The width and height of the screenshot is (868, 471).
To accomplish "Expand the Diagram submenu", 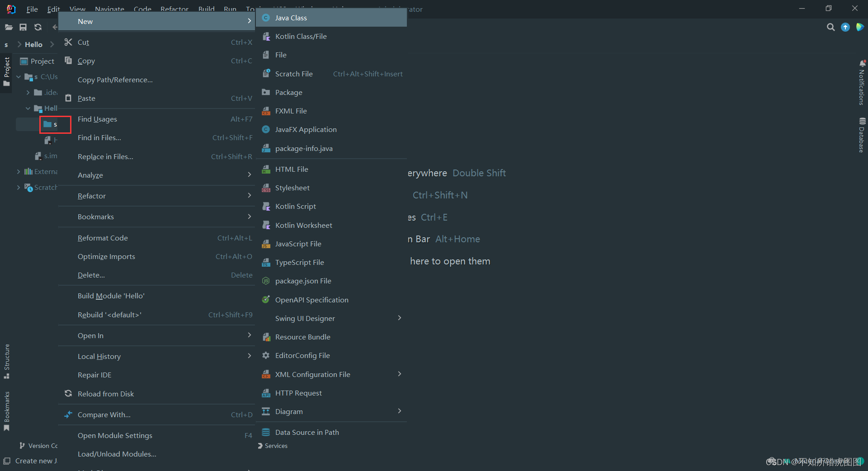I will (331, 411).
